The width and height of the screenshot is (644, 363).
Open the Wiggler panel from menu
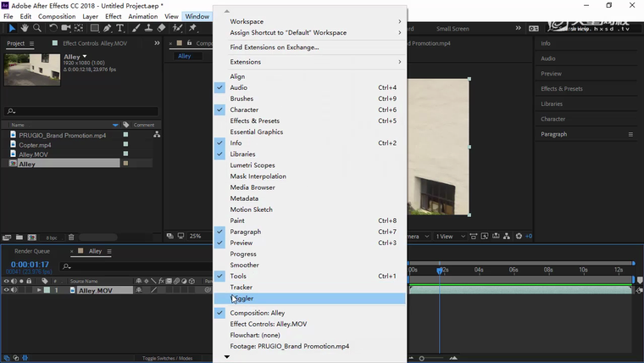coord(241,299)
